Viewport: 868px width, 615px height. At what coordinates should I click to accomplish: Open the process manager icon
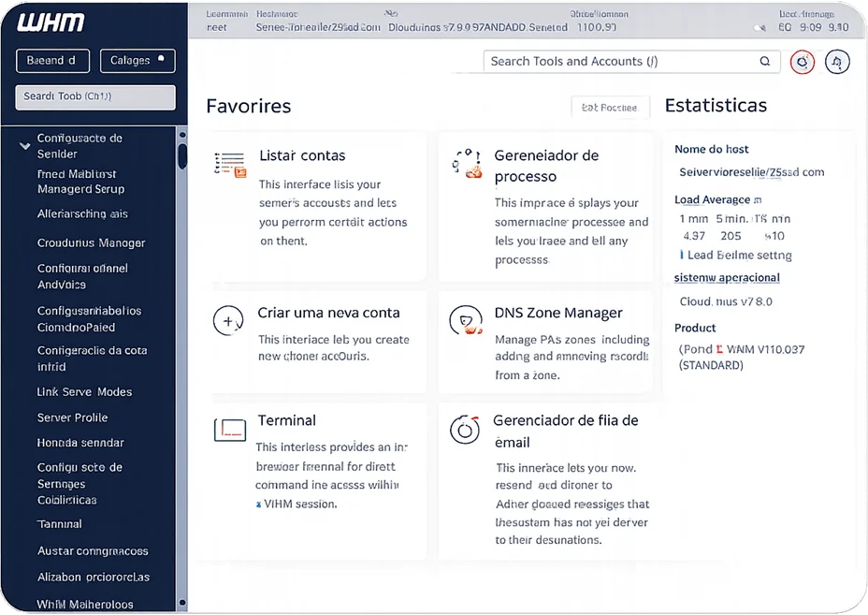tap(467, 163)
